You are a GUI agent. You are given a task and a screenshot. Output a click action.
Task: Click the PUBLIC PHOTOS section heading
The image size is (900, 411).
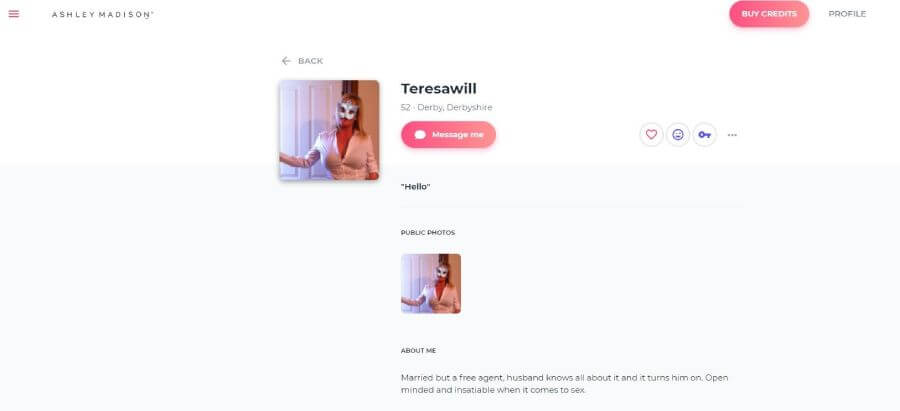point(428,233)
